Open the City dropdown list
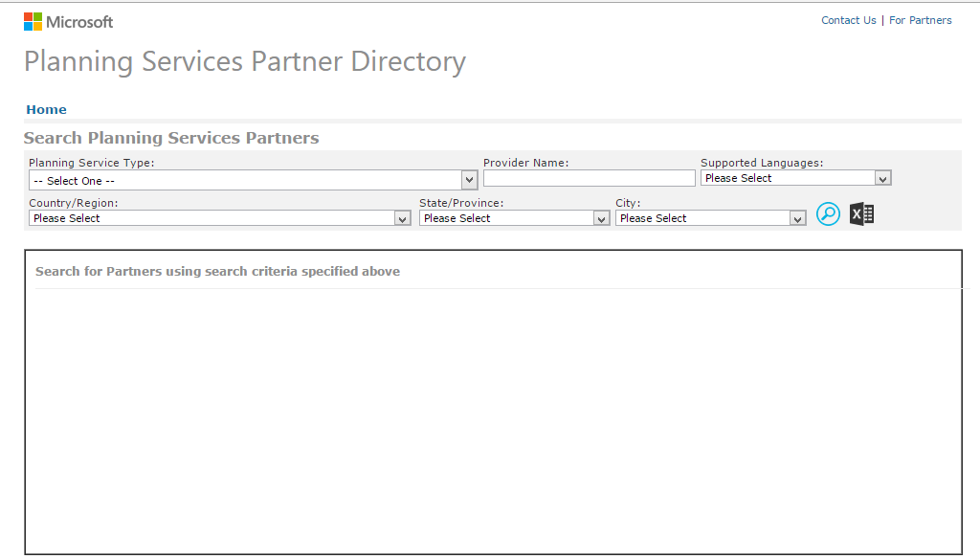Viewport: 980px width, 559px height. (711, 218)
